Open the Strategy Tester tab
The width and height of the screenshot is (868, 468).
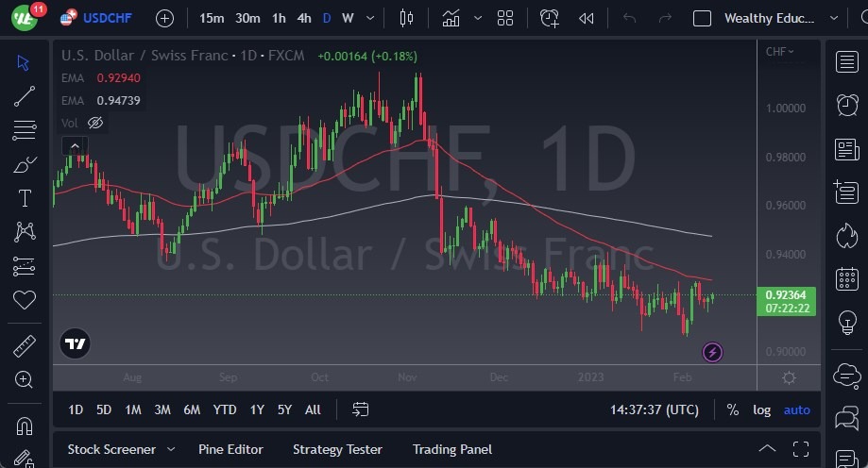point(337,449)
